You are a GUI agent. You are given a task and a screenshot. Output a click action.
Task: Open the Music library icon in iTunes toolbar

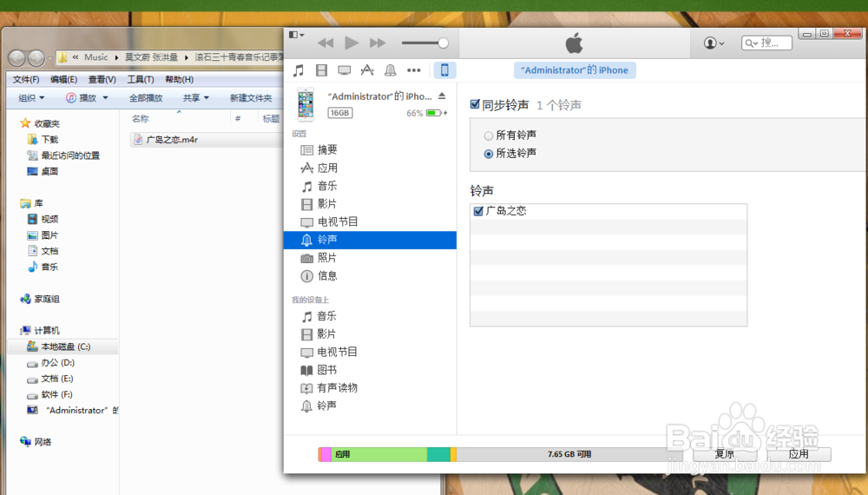click(x=299, y=70)
